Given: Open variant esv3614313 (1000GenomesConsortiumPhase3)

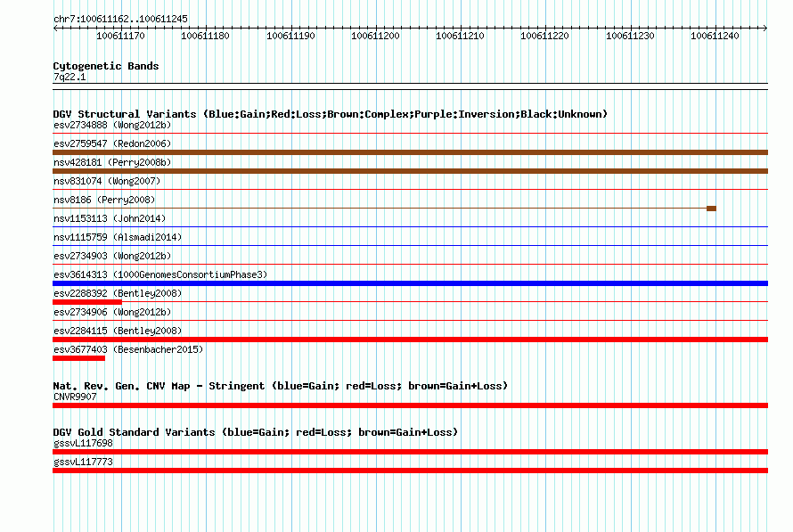Looking at the screenshot, I should pos(160,274).
